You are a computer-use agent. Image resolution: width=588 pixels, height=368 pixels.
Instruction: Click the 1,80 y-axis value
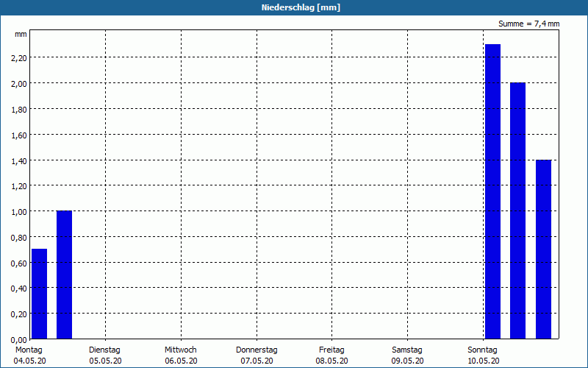coord(18,109)
